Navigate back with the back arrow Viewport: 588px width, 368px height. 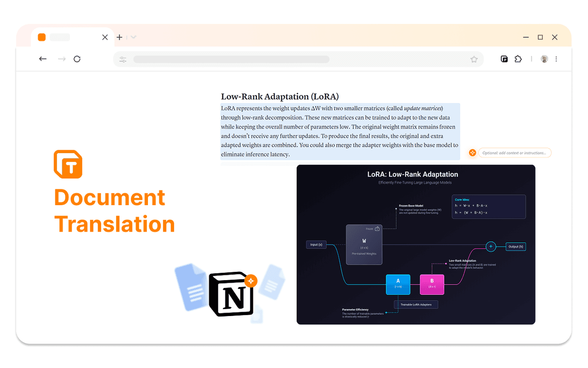point(43,59)
